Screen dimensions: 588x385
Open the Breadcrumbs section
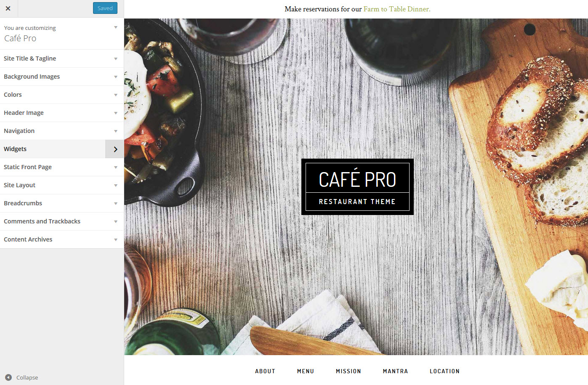[62, 203]
